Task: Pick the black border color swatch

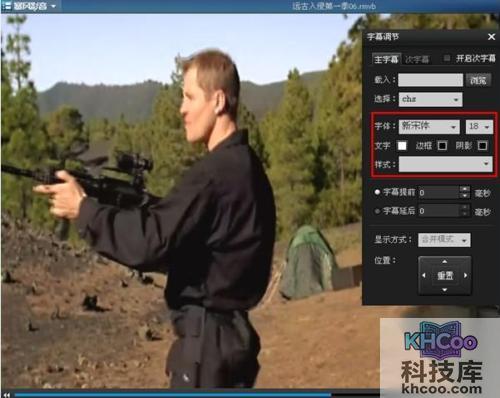Action: point(442,146)
